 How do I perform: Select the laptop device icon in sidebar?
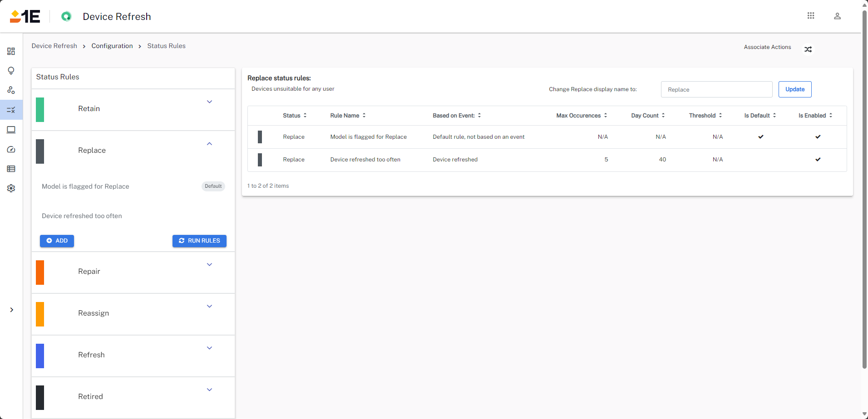pyautogui.click(x=11, y=130)
